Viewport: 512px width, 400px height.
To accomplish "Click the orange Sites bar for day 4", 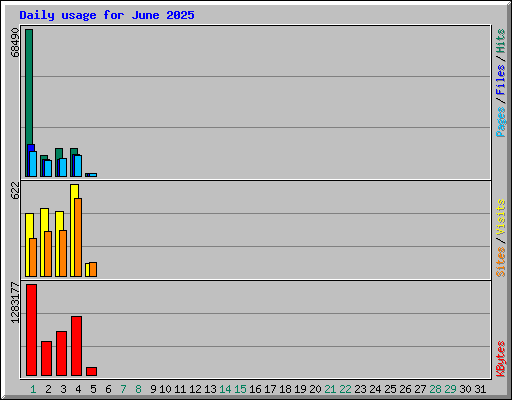I will coord(78,237).
